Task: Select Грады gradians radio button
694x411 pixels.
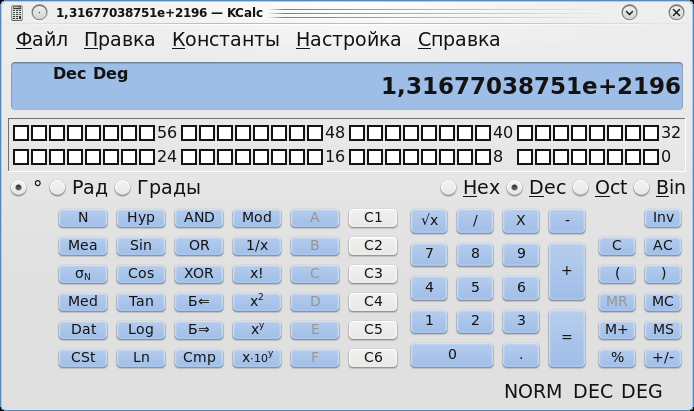Action: [123, 188]
